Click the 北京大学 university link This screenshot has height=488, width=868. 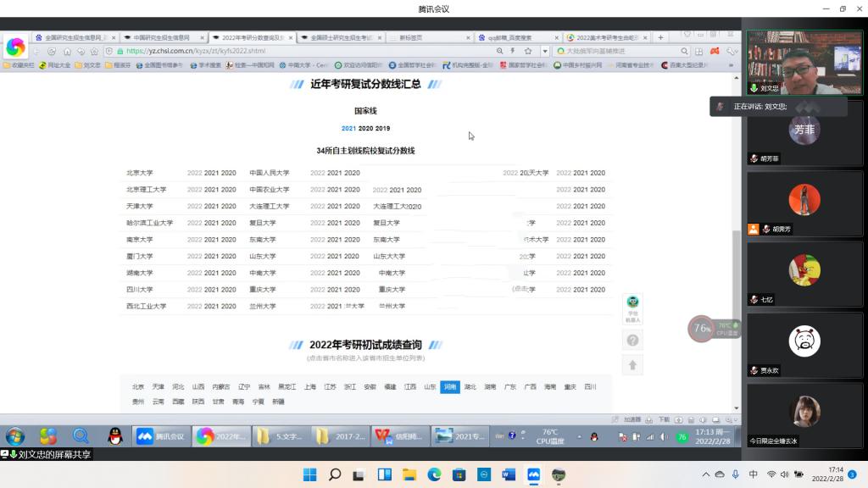[x=139, y=173]
